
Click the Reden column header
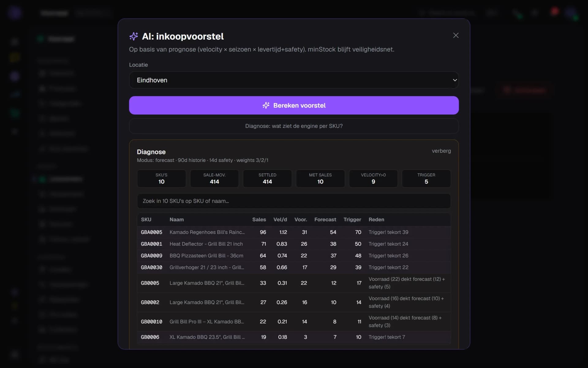click(x=376, y=220)
